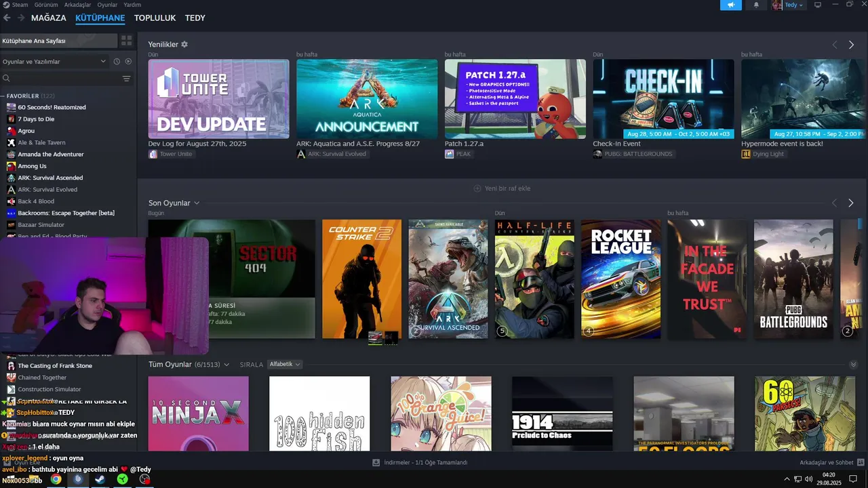Click Yeni bir raf ekle

pyautogui.click(x=502, y=188)
